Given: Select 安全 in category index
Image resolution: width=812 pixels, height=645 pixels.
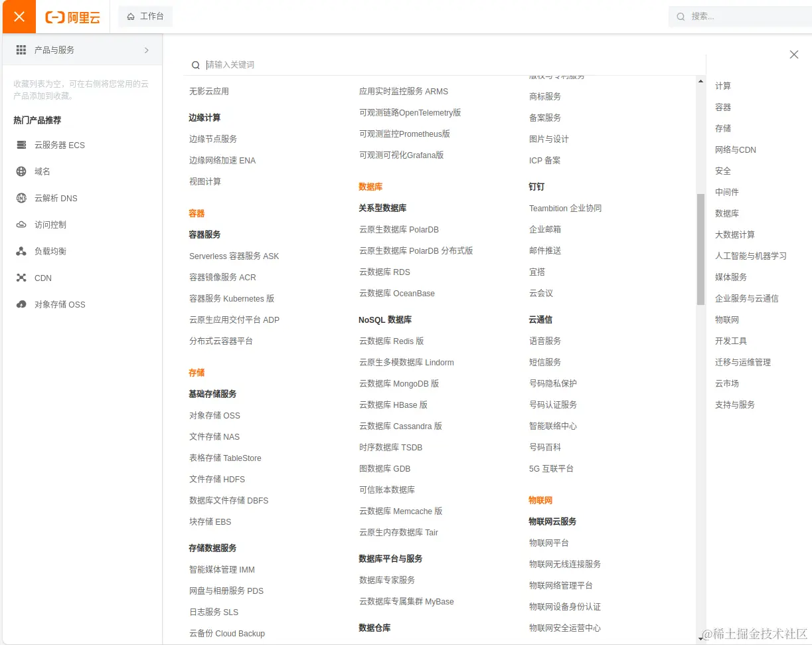Looking at the screenshot, I should 723,171.
